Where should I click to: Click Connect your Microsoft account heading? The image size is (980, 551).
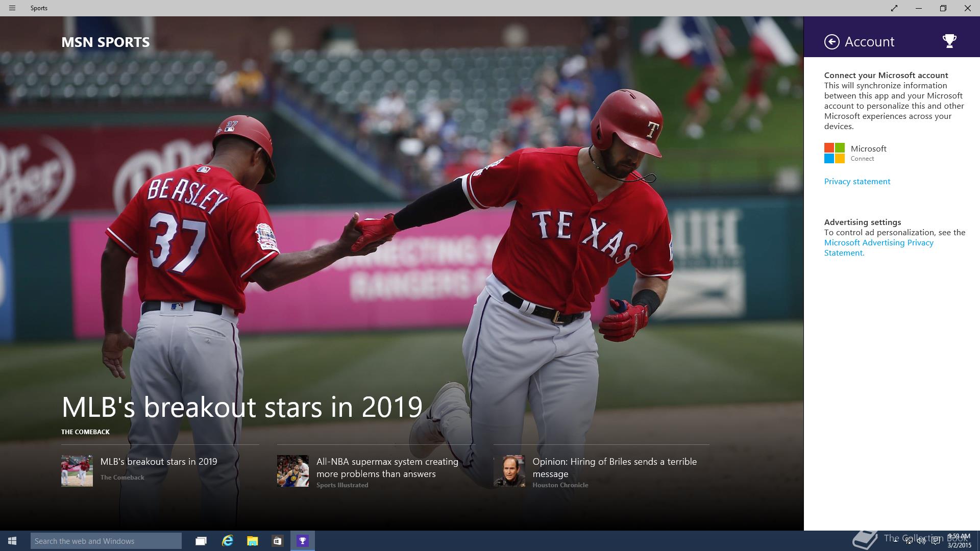pos(886,76)
